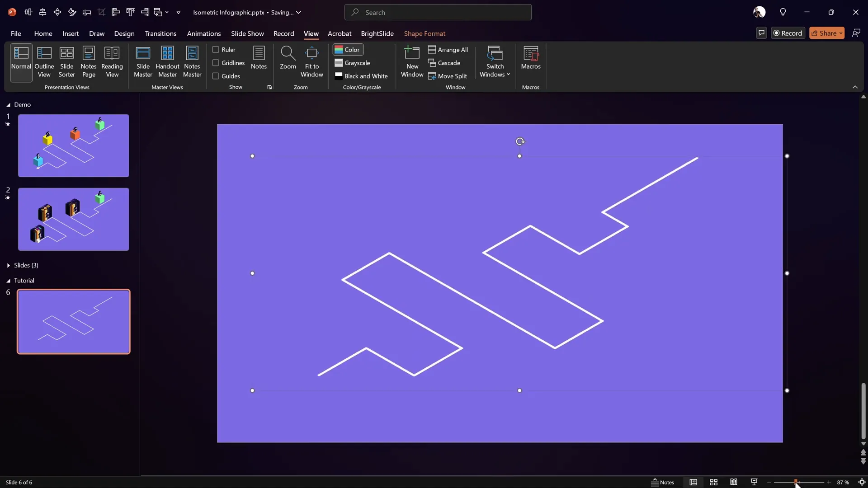Switch to the Animations tab

pyautogui.click(x=204, y=33)
